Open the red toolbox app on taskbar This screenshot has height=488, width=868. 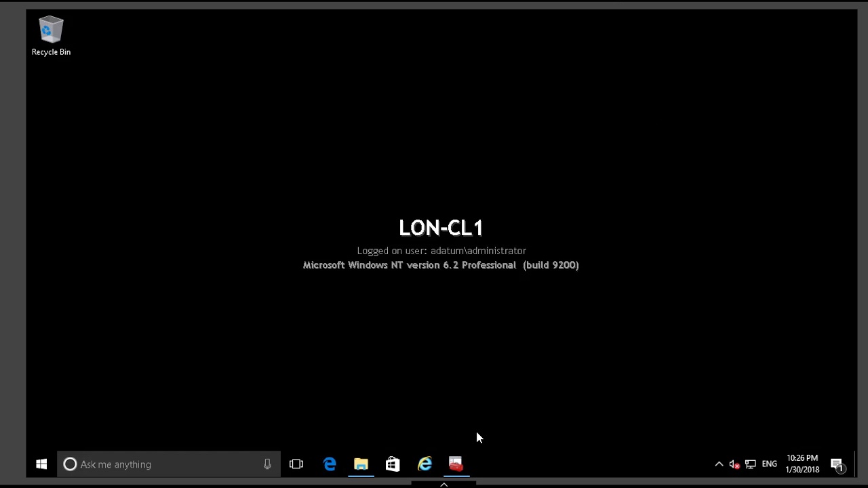tap(456, 464)
